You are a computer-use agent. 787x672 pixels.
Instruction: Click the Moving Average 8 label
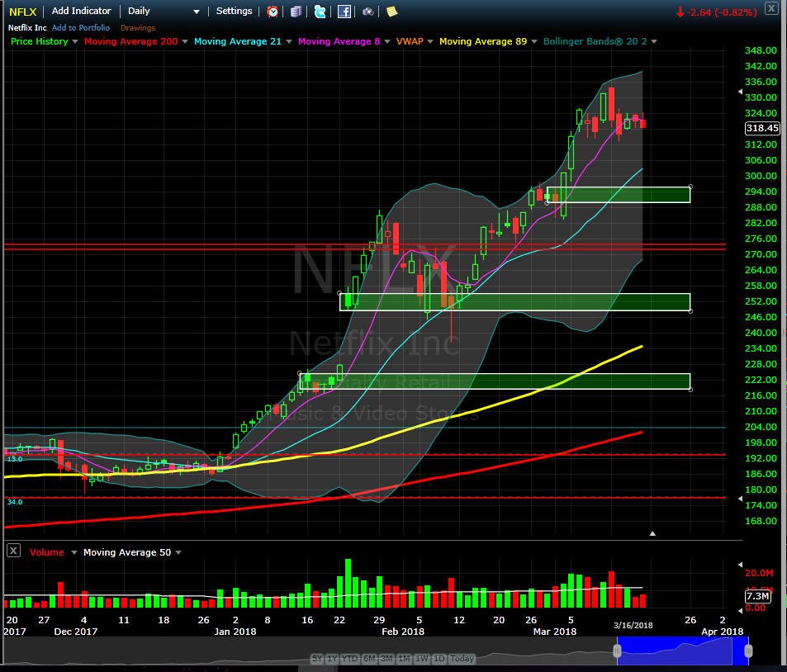(339, 41)
